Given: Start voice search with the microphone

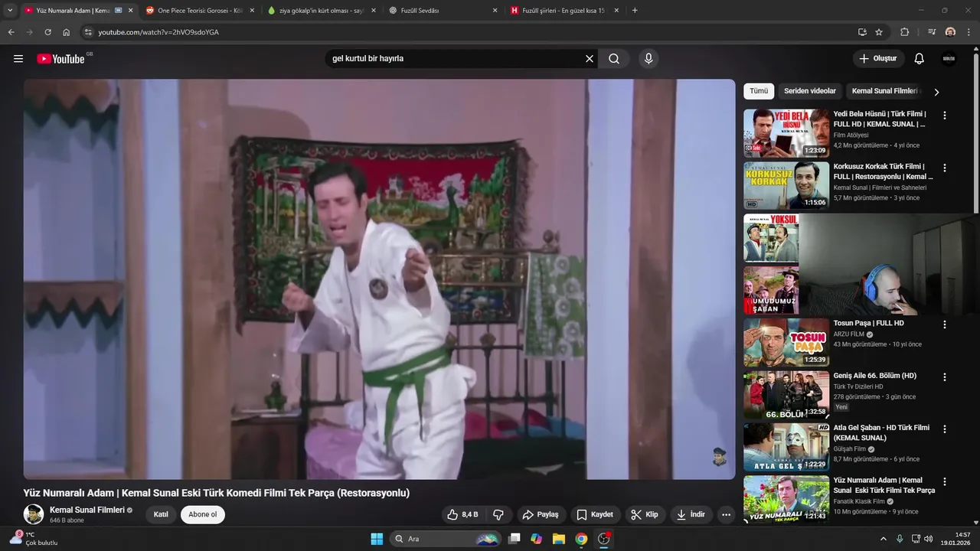Looking at the screenshot, I should (648, 59).
